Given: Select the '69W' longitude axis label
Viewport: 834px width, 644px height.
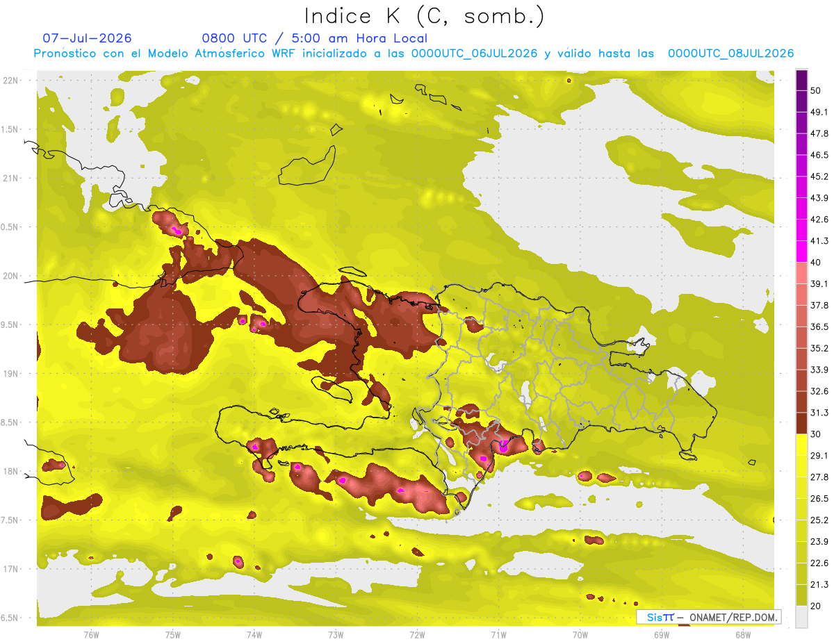Looking at the screenshot, I should click(x=662, y=635).
